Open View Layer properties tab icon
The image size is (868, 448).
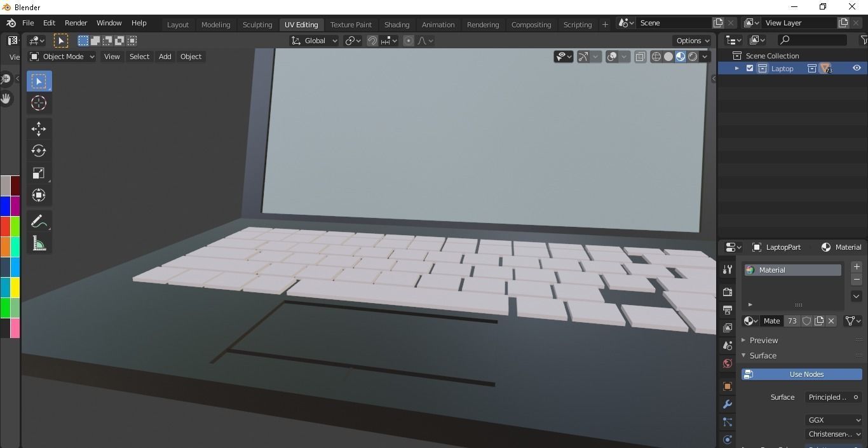728,328
